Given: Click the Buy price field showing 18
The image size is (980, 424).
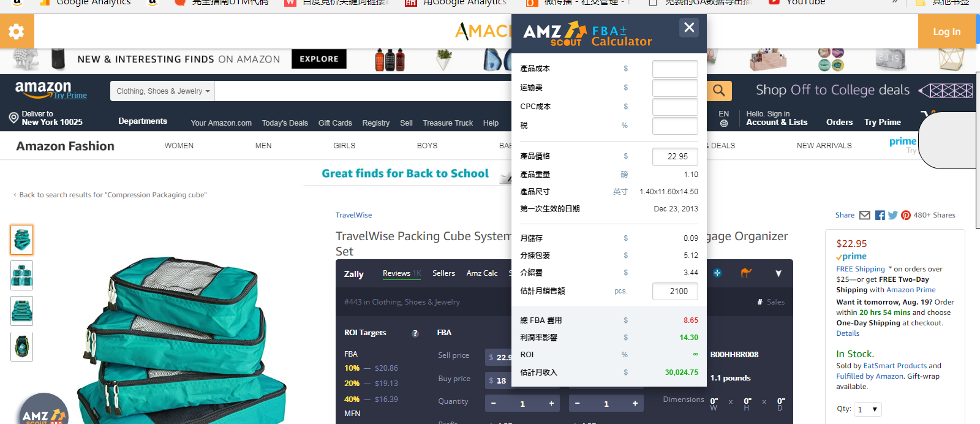Looking at the screenshot, I should click(498, 380).
